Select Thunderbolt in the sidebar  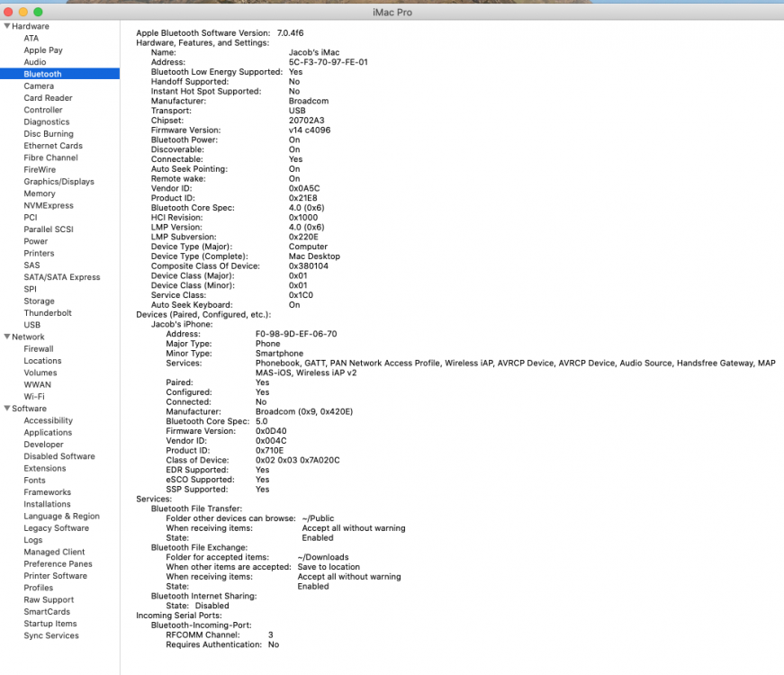pyautogui.click(x=48, y=313)
